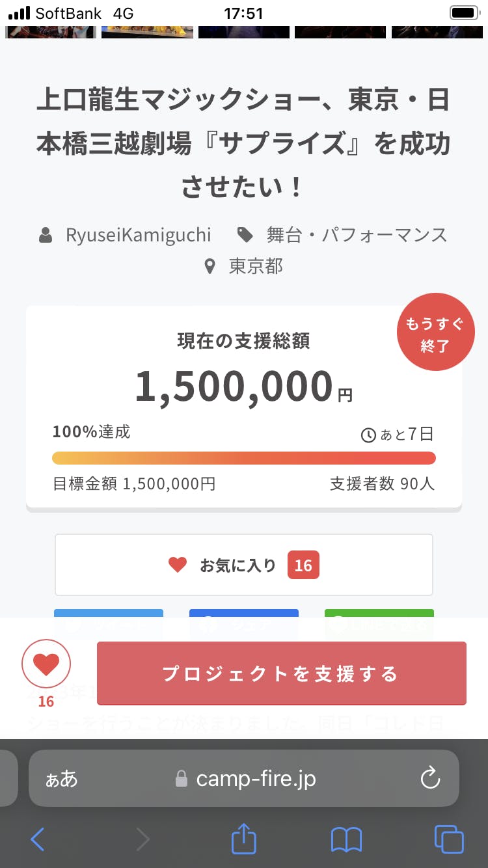The width and height of the screenshot is (488, 868).
Task: Open the 東京都 location link
Action: pos(256,266)
